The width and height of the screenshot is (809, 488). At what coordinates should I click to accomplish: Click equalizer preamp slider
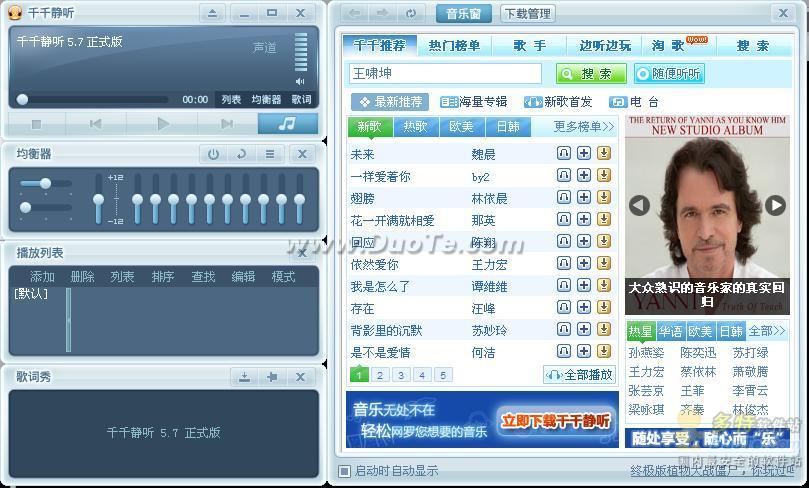click(99, 199)
